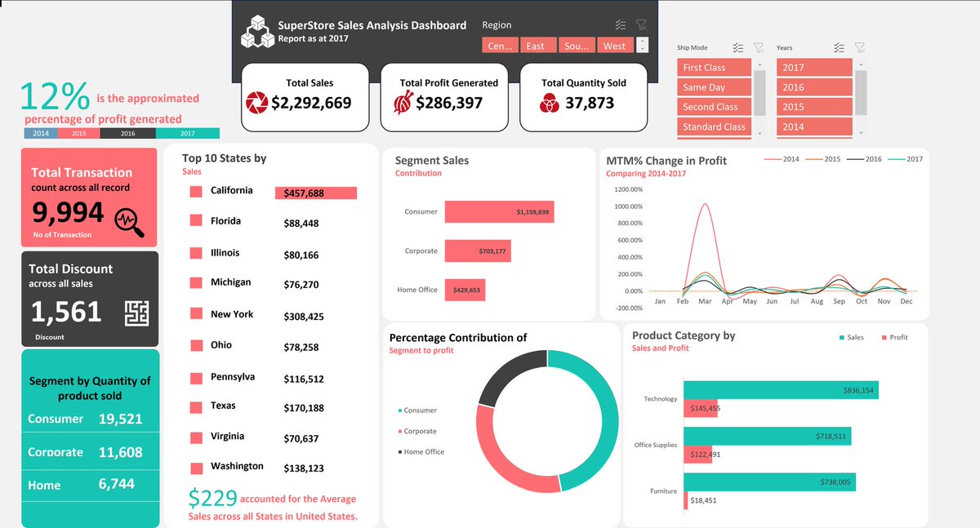
Task: Click Same Day in the Ship Mode slicer
Action: pyautogui.click(x=714, y=87)
